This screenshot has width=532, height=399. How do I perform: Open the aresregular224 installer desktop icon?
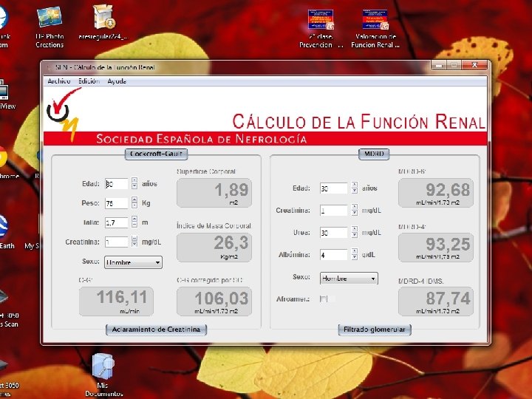click(x=103, y=22)
